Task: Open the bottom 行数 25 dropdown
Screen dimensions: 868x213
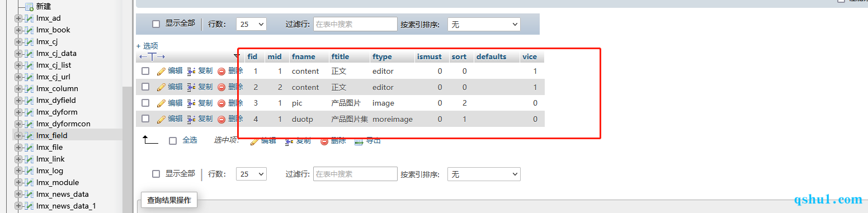Action: tap(252, 174)
